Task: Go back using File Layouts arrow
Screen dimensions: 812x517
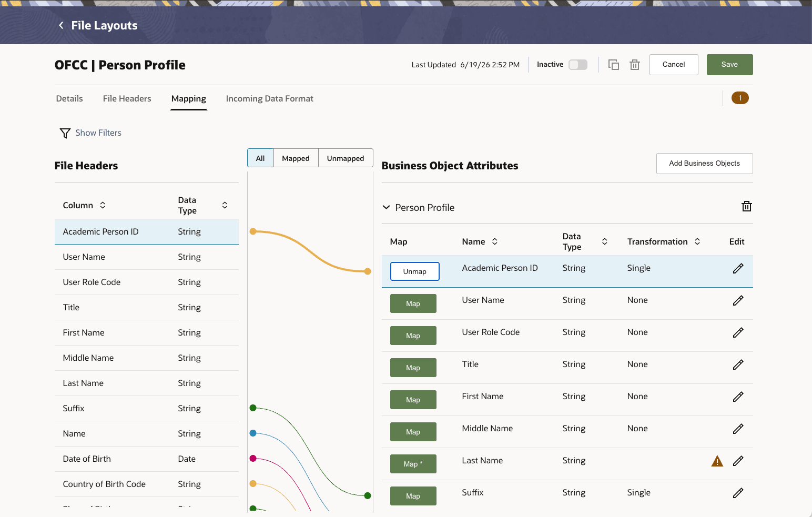Action: click(x=61, y=25)
